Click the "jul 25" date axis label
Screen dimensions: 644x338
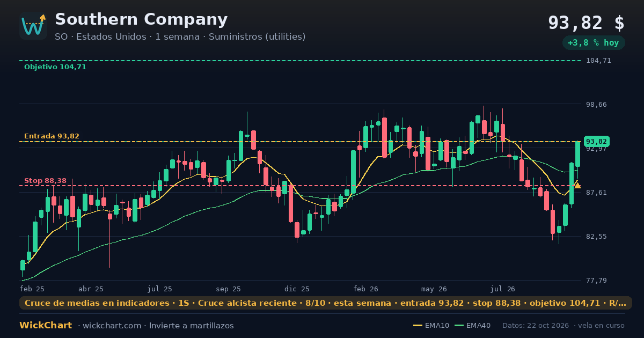160,289
